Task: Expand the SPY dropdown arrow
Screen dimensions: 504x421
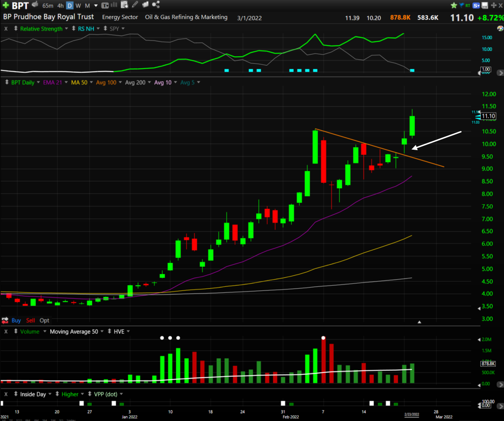Action: point(123,28)
